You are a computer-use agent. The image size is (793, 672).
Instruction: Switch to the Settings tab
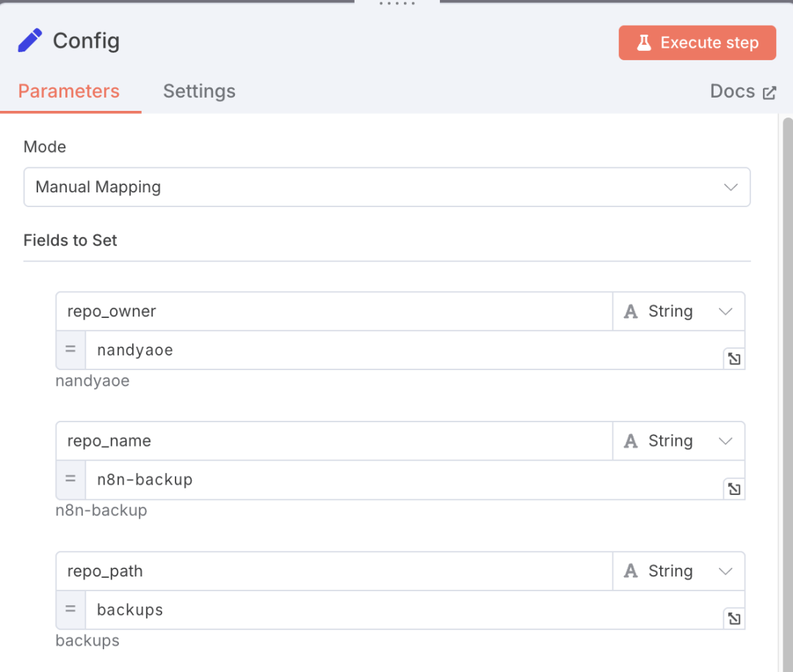199,91
